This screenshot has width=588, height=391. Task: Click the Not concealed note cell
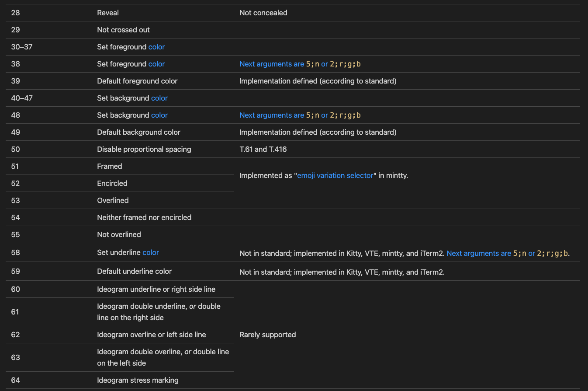pyautogui.click(x=263, y=13)
